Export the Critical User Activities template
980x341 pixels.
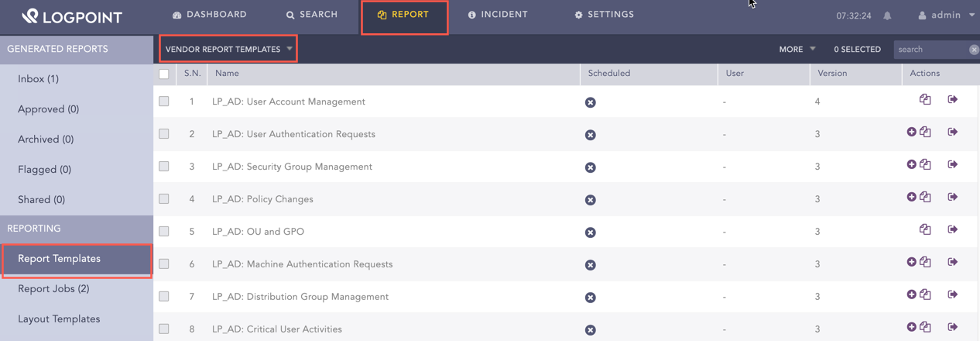point(953,327)
